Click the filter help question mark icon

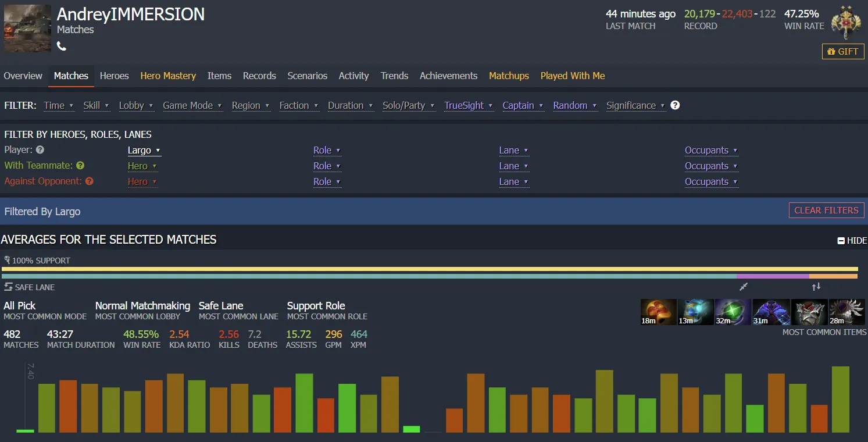click(675, 105)
